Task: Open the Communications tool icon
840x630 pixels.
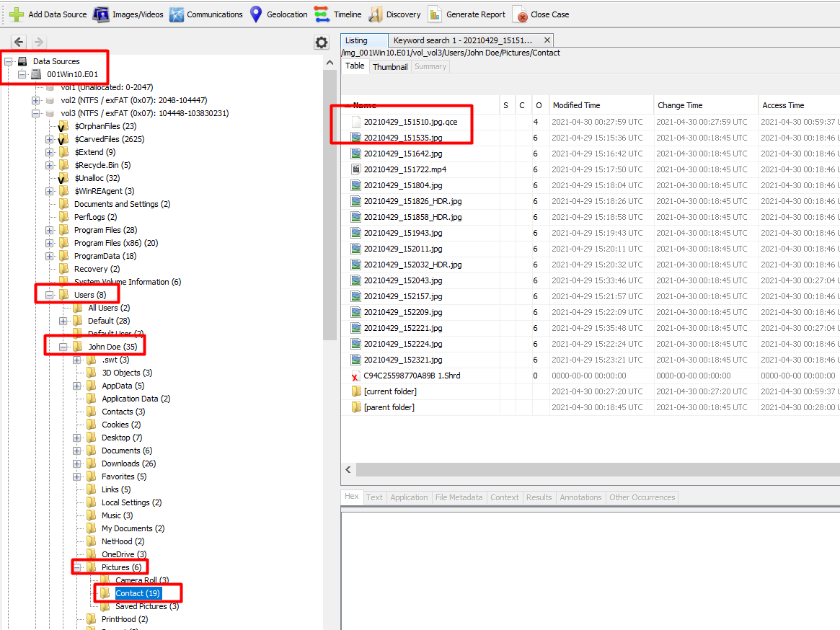Action: coord(177,14)
